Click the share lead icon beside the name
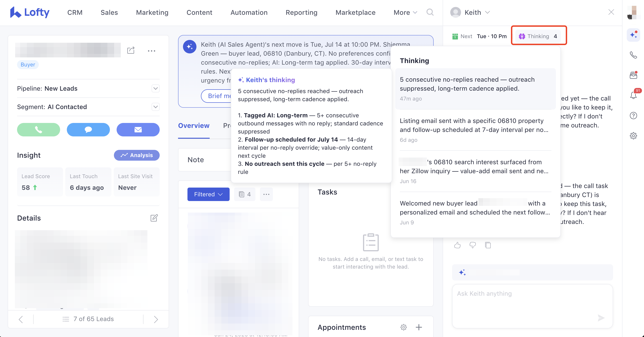 (x=131, y=50)
